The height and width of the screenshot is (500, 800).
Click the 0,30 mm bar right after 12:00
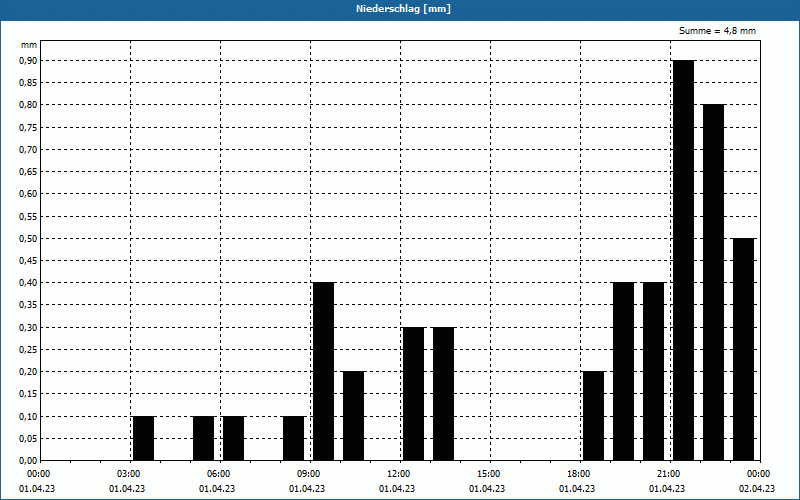(x=414, y=394)
